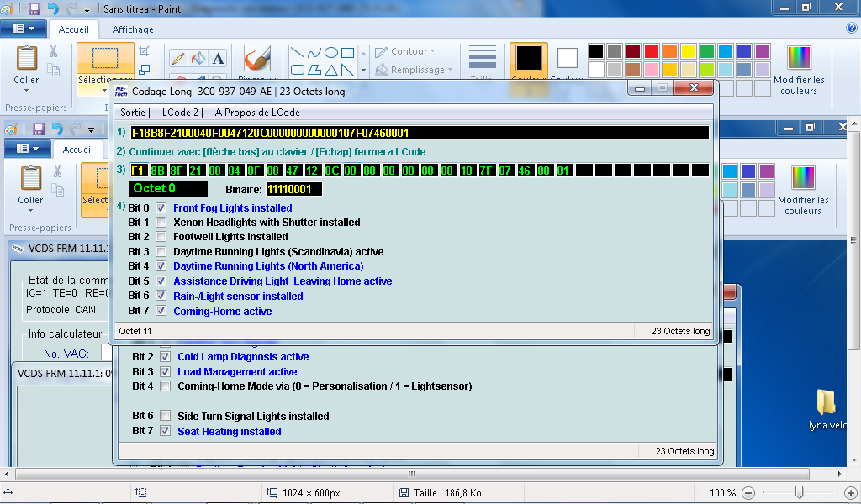861x504 pixels.
Task: Open the Remplissage dropdown
Action: (415, 70)
